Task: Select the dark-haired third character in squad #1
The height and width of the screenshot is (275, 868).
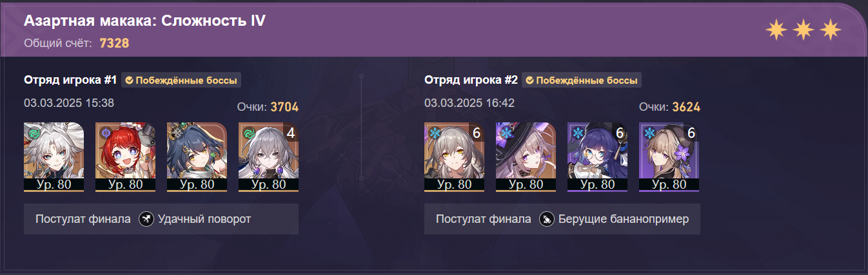Action: (197, 156)
